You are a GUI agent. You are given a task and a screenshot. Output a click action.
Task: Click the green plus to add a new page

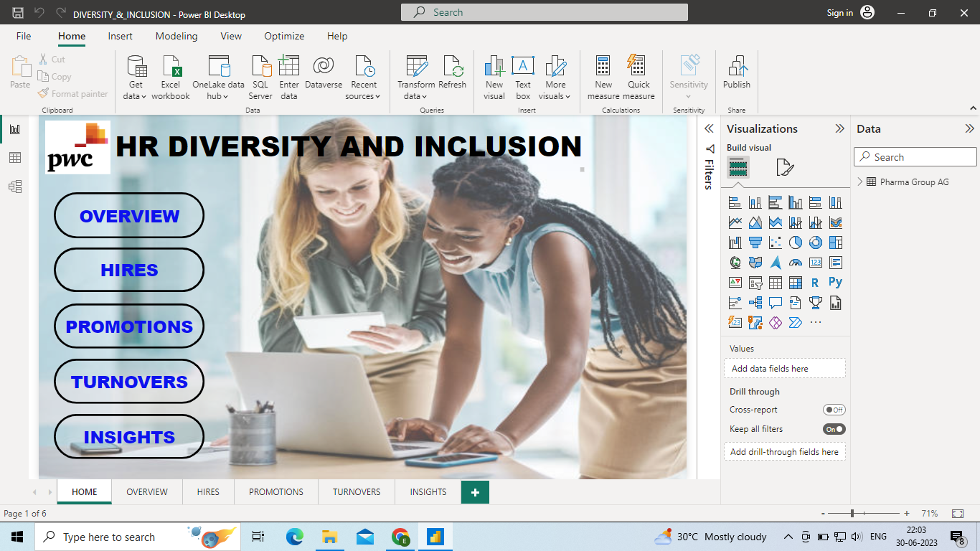pyautogui.click(x=474, y=492)
